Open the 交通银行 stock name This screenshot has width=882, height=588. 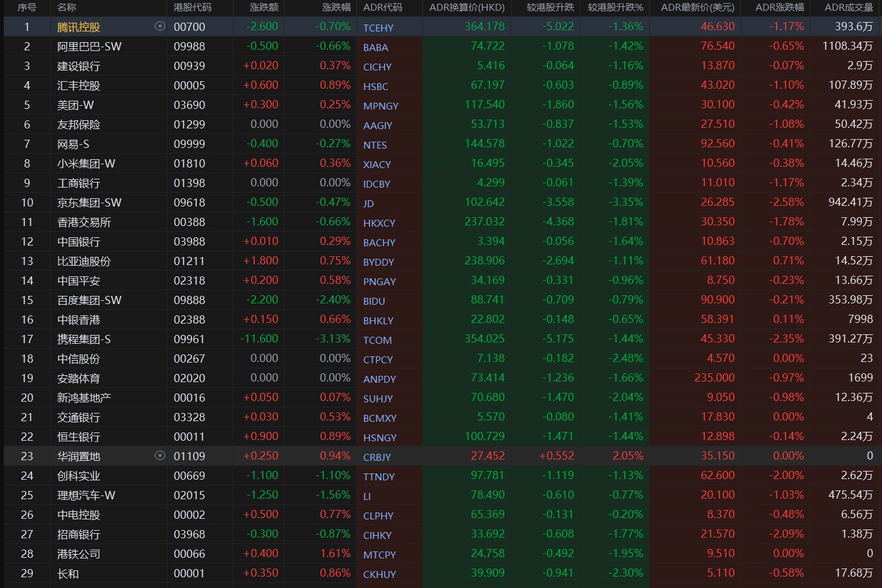pyautogui.click(x=79, y=417)
